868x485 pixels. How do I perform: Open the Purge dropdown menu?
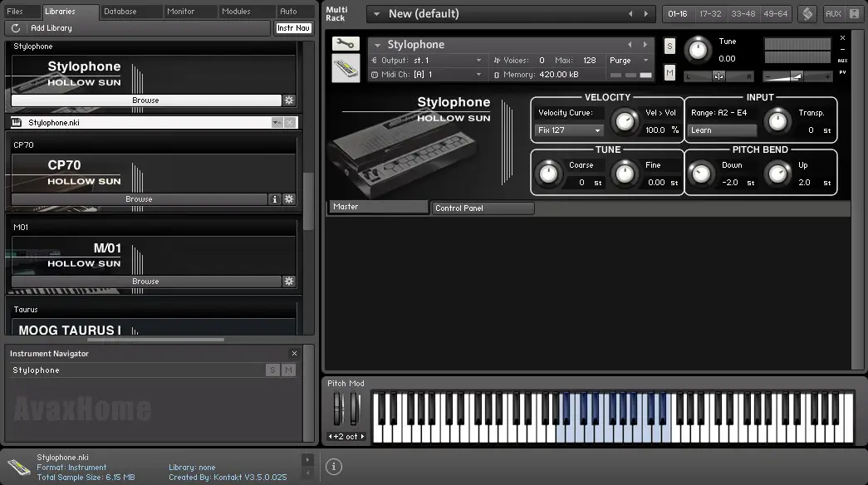click(645, 61)
